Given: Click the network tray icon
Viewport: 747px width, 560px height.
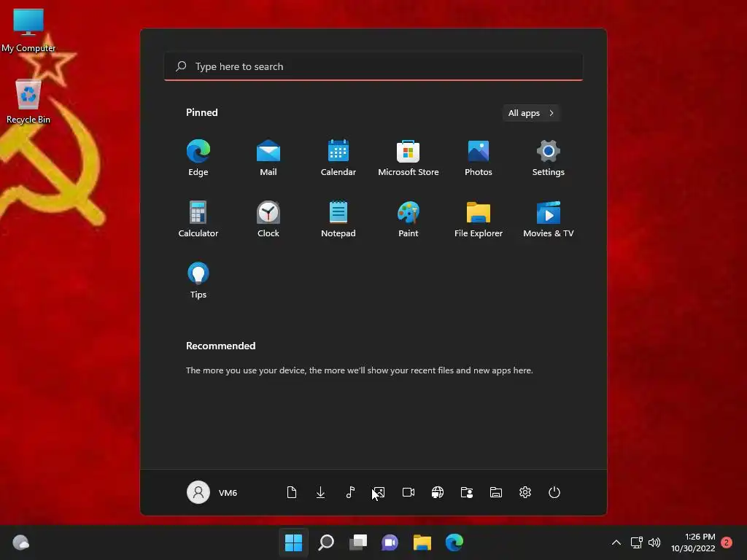Looking at the screenshot, I should pyautogui.click(x=636, y=542).
